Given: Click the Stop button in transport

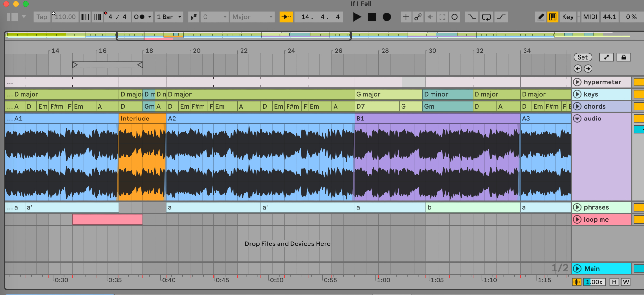Looking at the screenshot, I should (x=372, y=17).
